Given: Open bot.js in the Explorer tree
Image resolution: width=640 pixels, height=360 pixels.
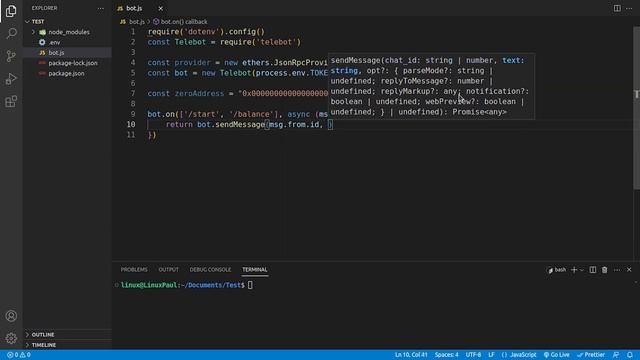Looking at the screenshot, I should 67,53.
